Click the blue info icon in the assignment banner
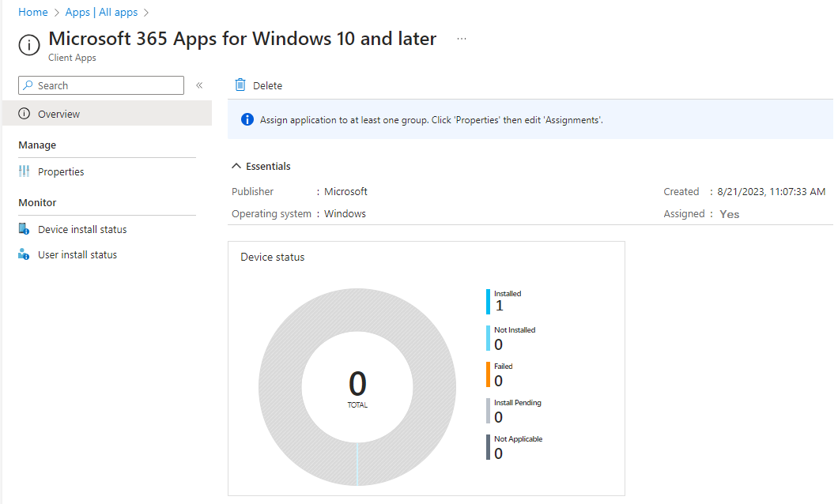This screenshot has width=838, height=504. [247, 119]
